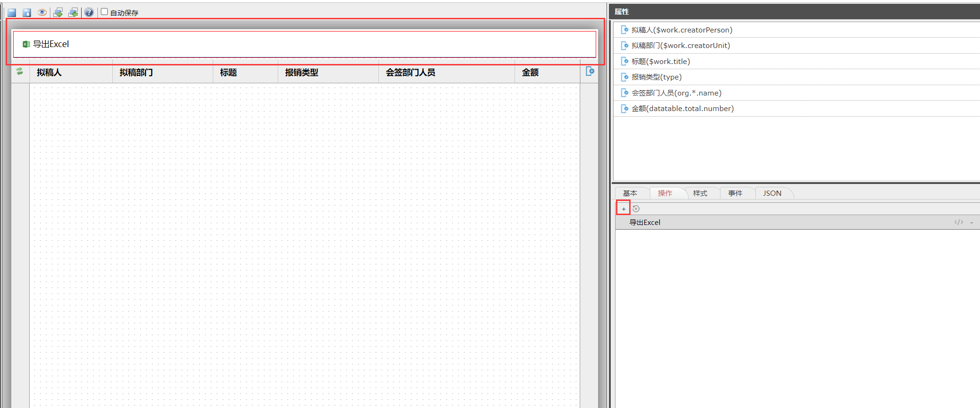Click the import icon with left-pointing green arrow

tap(73, 13)
